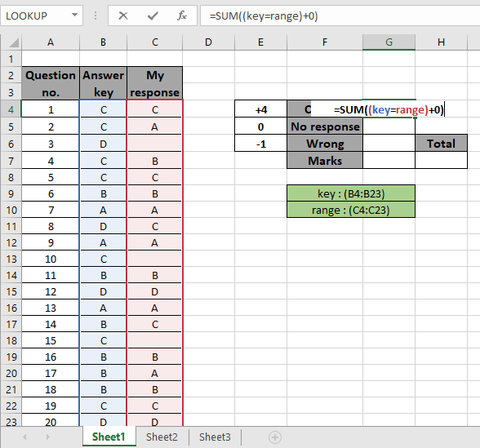Click the green key : (B4:B23) cell
Image resolution: width=480 pixels, height=448 pixels.
click(x=351, y=193)
